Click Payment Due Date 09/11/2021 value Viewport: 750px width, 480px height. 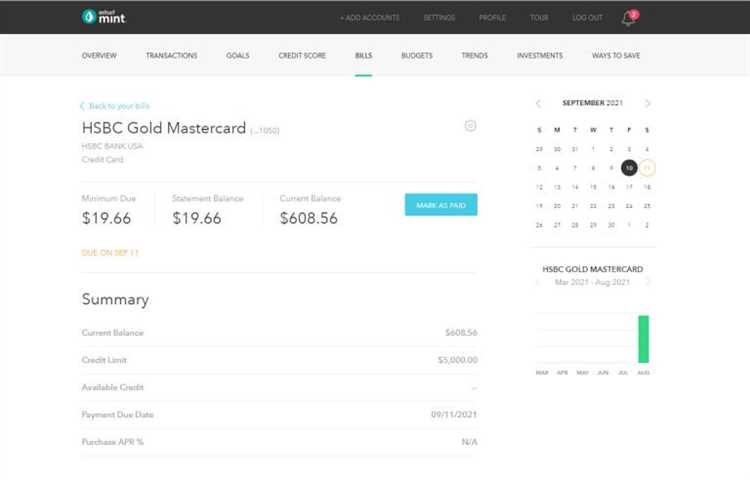point(454,415)
